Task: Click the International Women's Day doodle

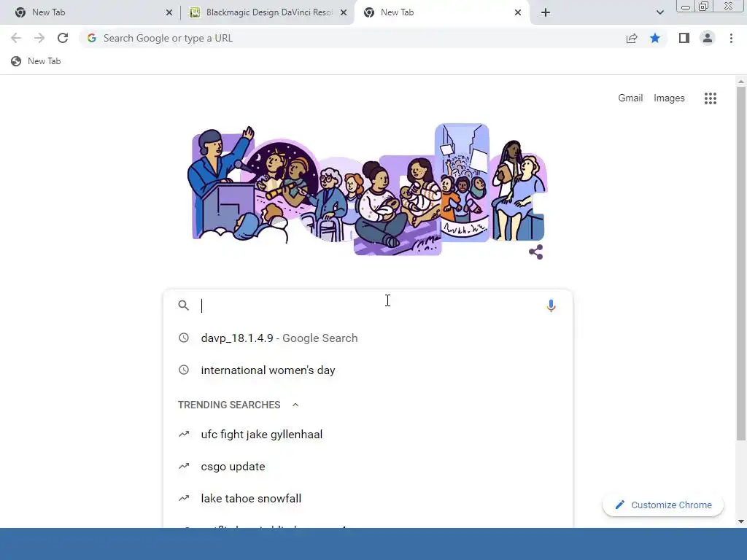Action: (x=368, y=189)
